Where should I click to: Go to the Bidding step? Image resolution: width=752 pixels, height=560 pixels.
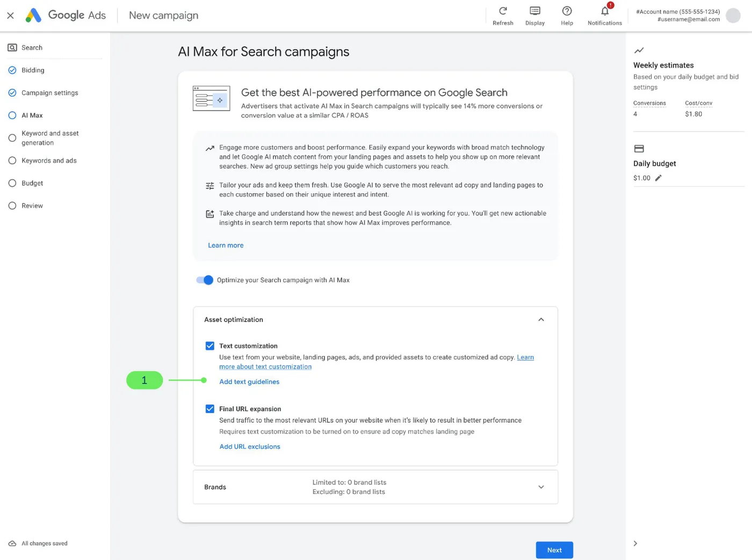point(33,70)
